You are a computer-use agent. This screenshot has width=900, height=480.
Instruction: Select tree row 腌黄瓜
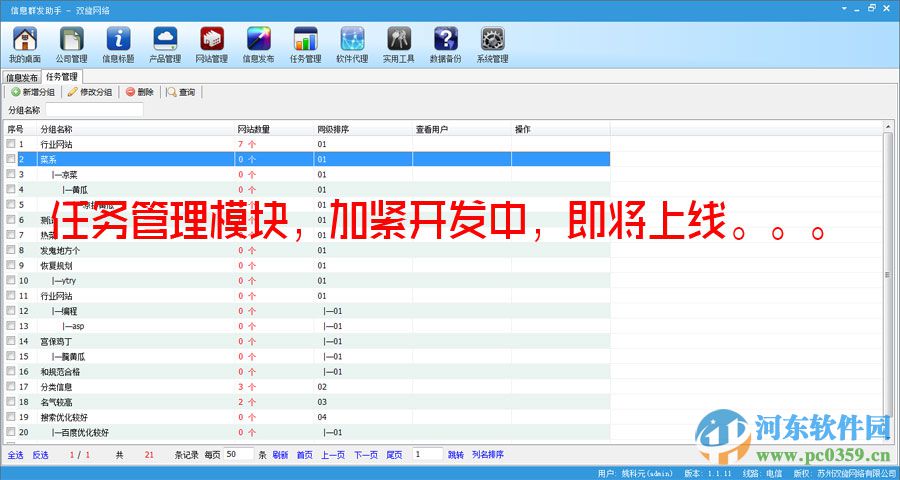tap(307, 357)
